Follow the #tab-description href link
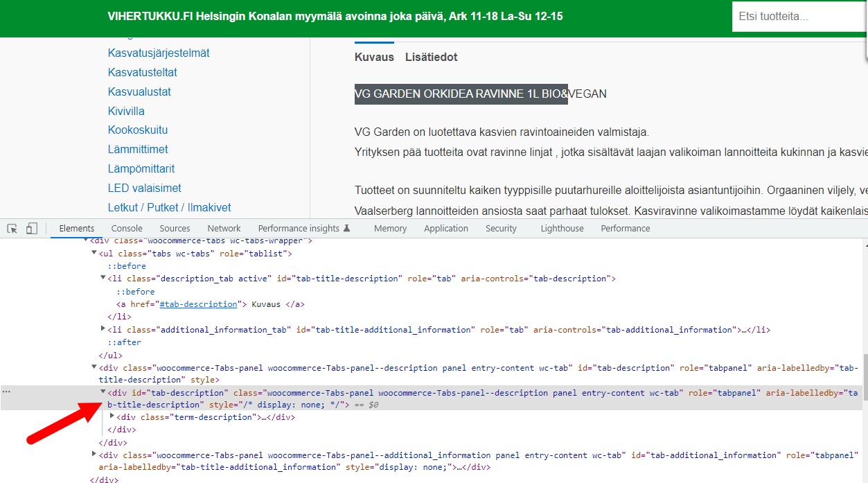The image size is (868, 483). pyautogui.click(x=198, y=304)
